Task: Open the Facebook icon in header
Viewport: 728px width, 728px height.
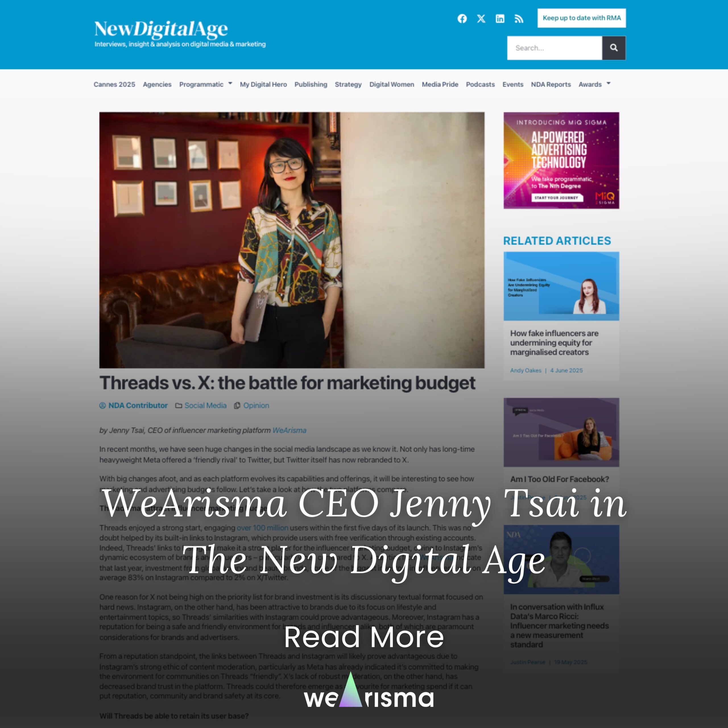Action: point(462,18)
